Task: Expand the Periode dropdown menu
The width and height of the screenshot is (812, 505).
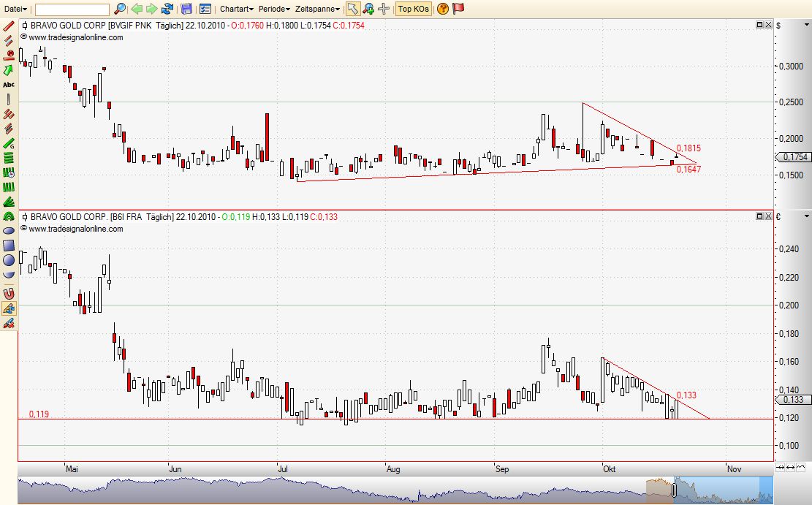Action: 274,9
